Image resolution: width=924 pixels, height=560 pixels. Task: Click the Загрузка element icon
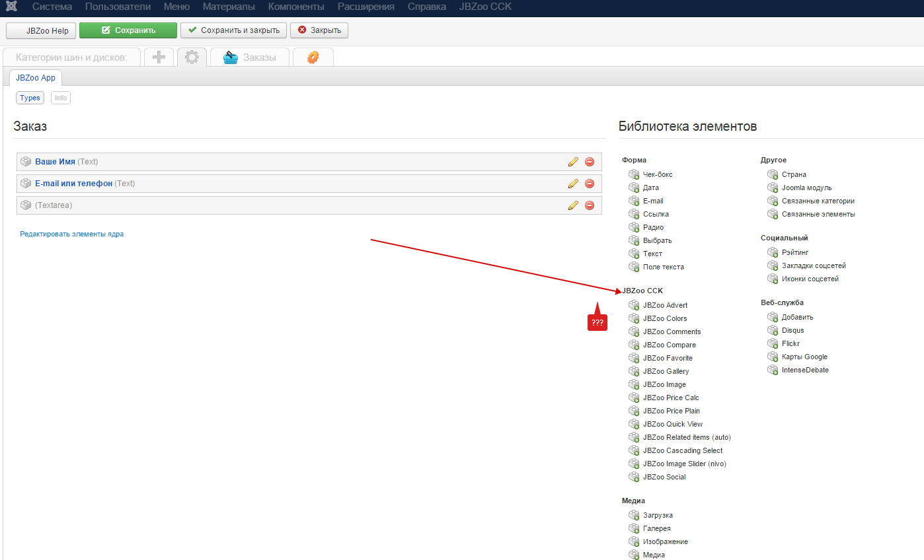click(634, 515)
